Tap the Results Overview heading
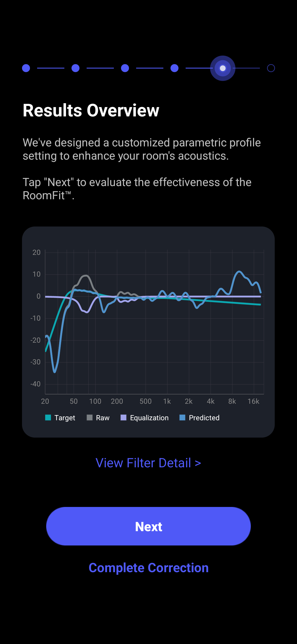The height and width of the screenshot is (644, 297). pos(91,110)
